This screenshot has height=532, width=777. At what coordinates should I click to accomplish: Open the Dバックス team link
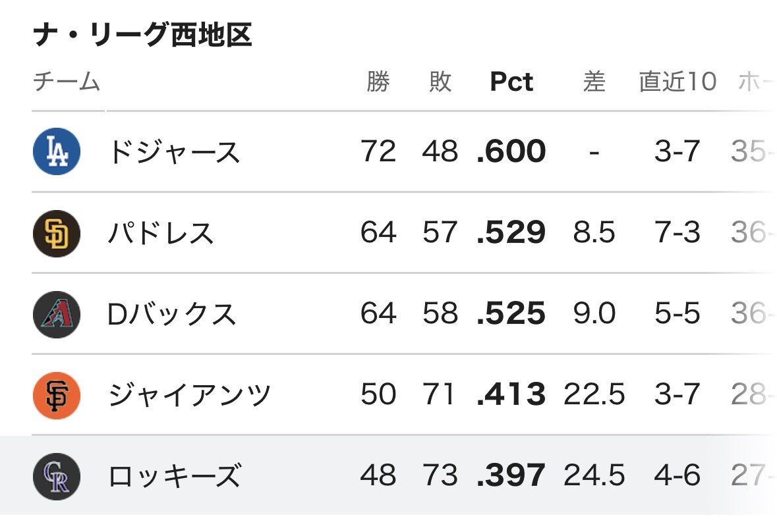(x=171, y=314)
